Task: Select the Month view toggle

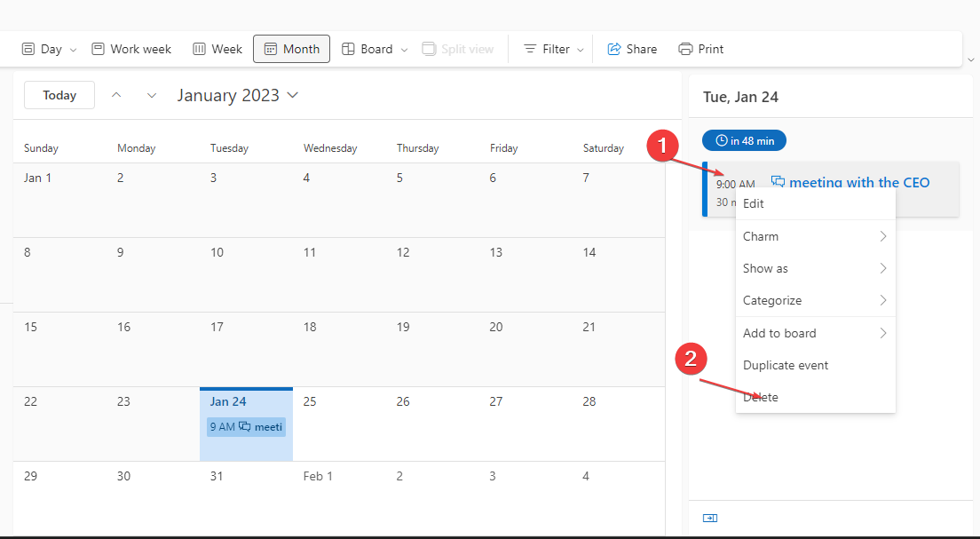Action: point(291,49)
